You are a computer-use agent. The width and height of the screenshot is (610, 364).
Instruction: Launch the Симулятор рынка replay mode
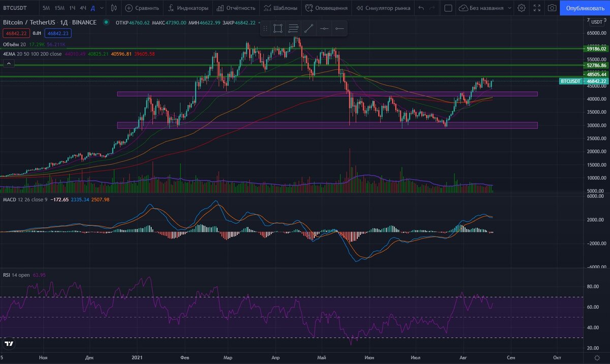[383, 8]
